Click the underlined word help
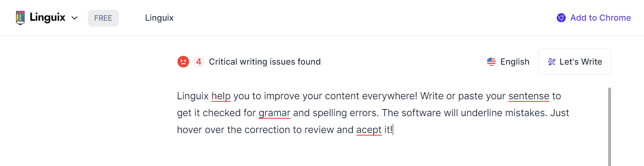The height and width of the screenshot is (166, 644). click(x=221, y=96)
